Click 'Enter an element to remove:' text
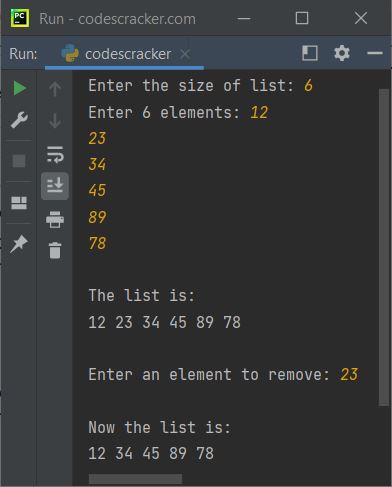 click(x=209, y=375)
